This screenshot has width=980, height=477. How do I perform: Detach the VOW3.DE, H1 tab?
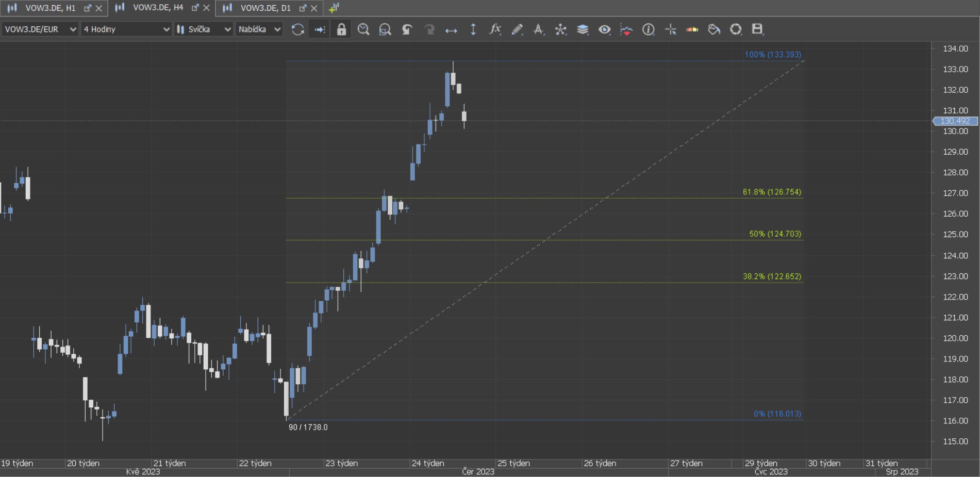(87, 8)
